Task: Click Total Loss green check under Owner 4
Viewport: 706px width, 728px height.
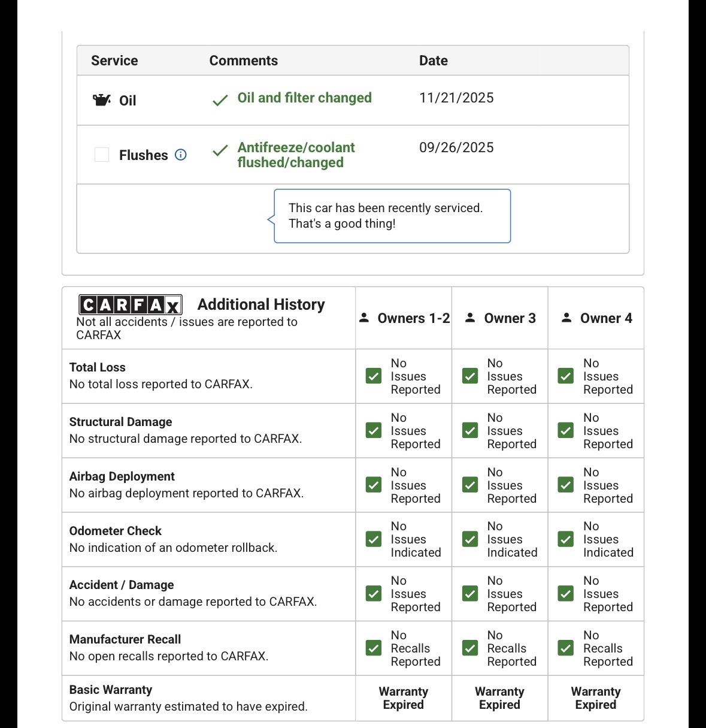Action: 566,376
